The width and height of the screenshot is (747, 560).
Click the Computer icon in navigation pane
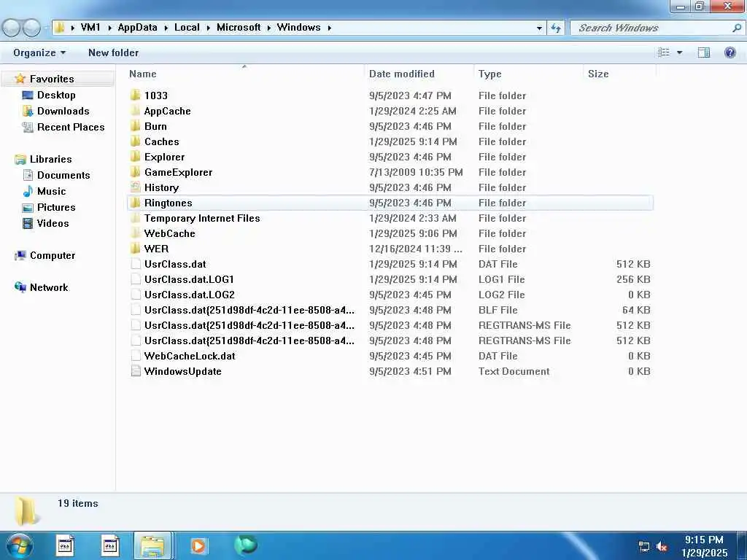click(20, 256)
